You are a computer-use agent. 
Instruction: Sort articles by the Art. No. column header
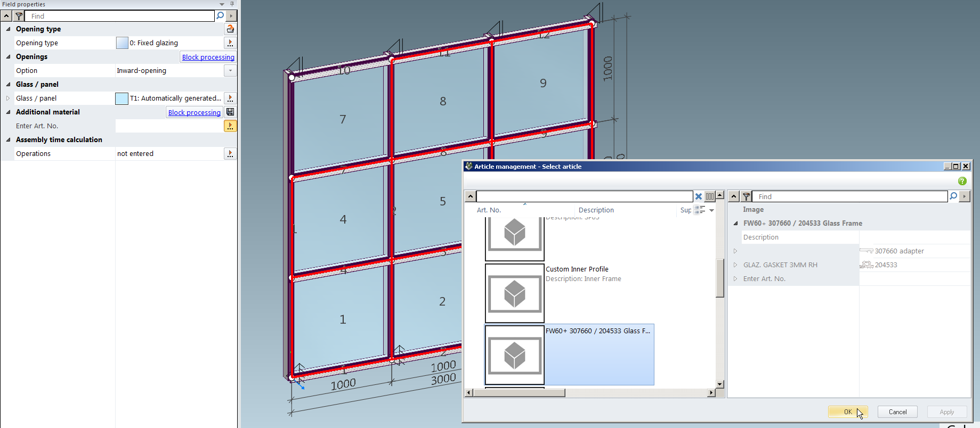tap(489, 210)
